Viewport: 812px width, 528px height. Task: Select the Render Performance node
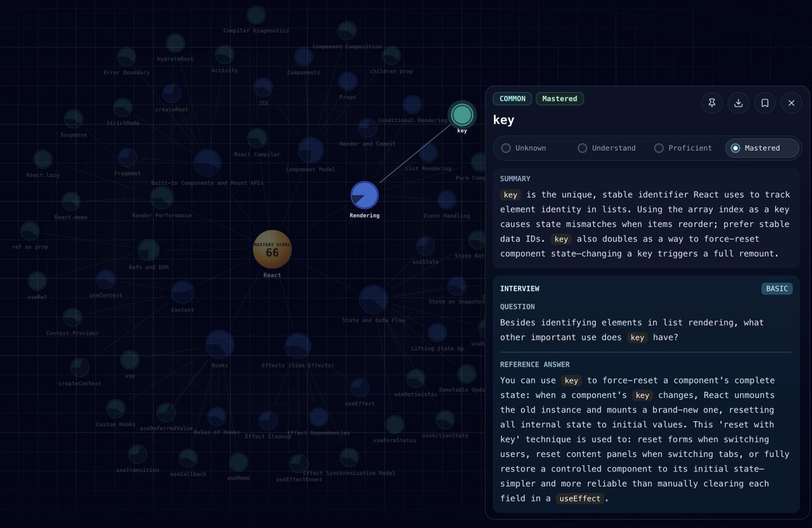click(x=162, y=198)
